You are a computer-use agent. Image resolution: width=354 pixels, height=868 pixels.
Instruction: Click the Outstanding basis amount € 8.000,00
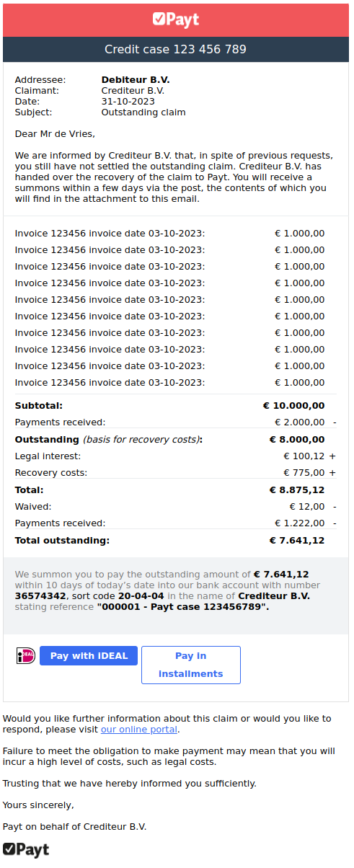click(x=297, y=440)
